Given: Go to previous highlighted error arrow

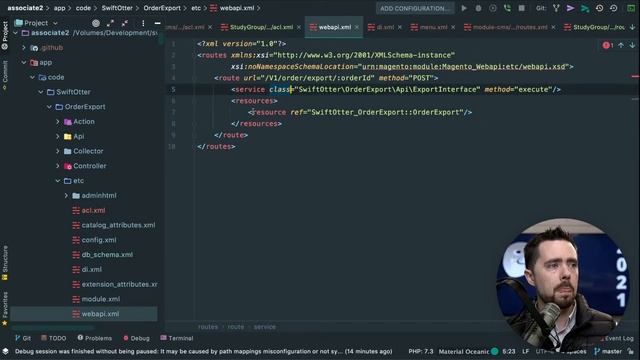Looking at the screenshot, I should 621,45.
